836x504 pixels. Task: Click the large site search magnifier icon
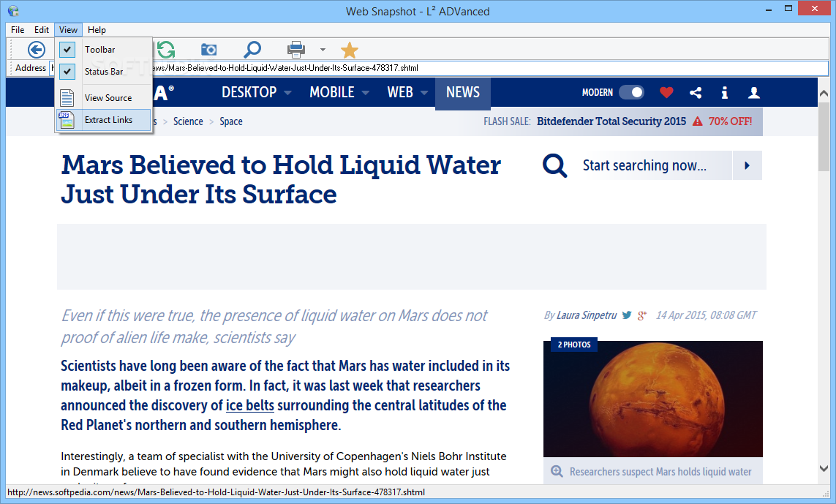click(554, 166)
